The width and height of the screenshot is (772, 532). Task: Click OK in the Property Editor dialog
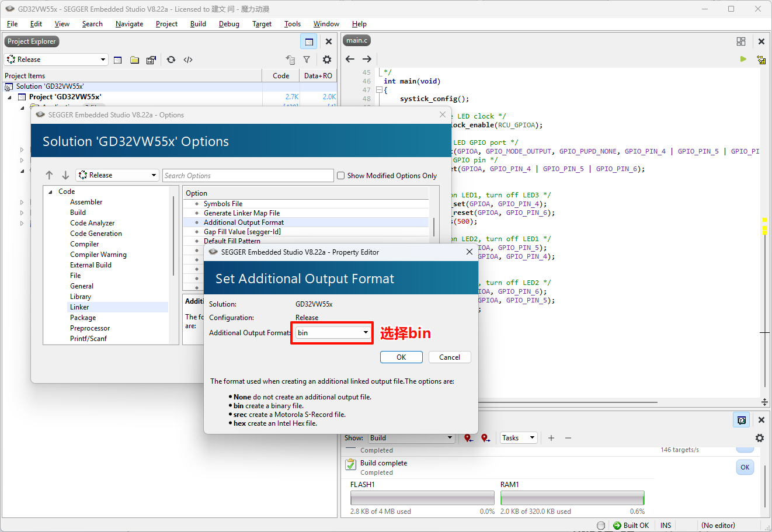coord(401,357)
